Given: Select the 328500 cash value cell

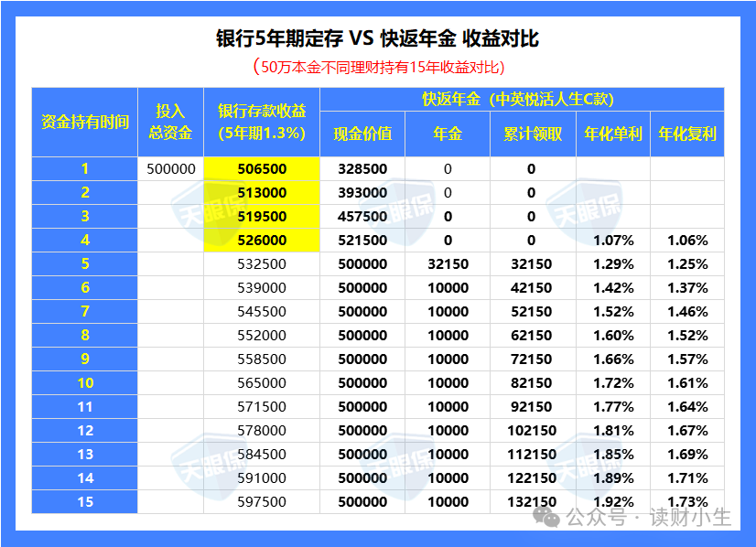Looking at the screenshot, I should [x=362, y=169].
